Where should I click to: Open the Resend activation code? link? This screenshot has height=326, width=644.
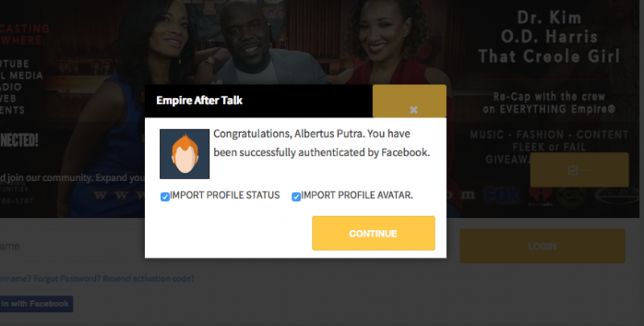tap(148, 279)
